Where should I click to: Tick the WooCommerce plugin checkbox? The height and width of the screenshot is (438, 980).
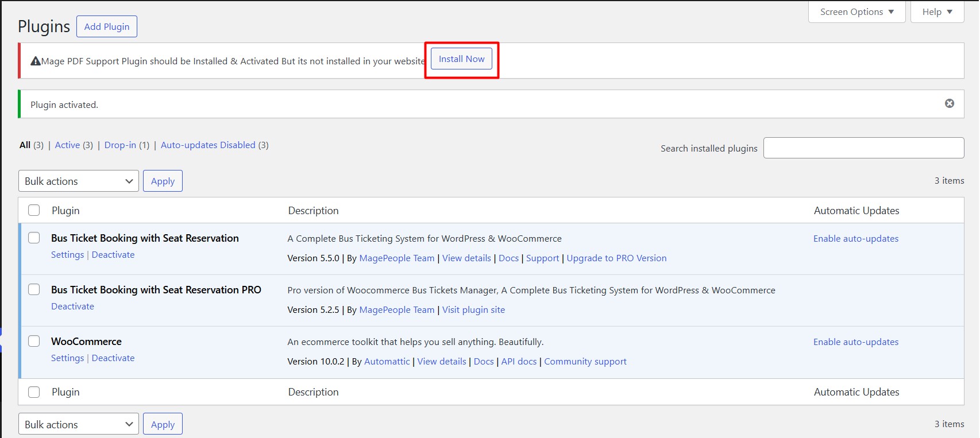[x=34, y=341]
